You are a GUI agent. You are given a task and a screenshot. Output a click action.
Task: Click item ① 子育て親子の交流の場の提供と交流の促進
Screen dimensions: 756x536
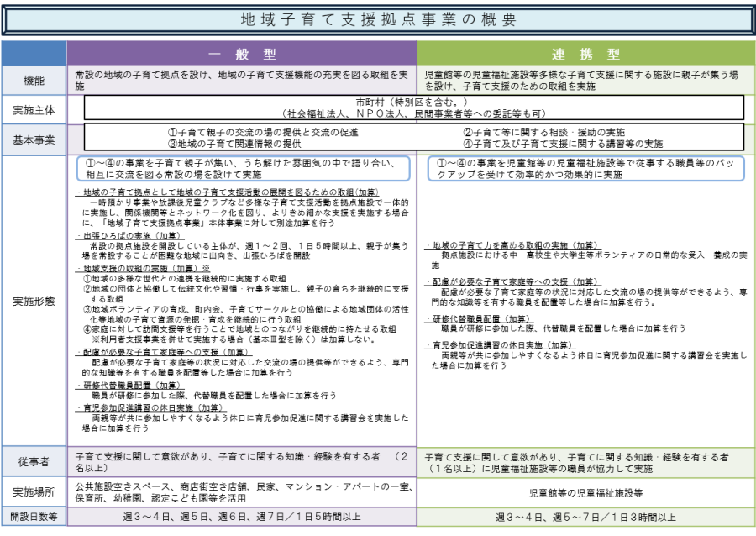(263, 132)
